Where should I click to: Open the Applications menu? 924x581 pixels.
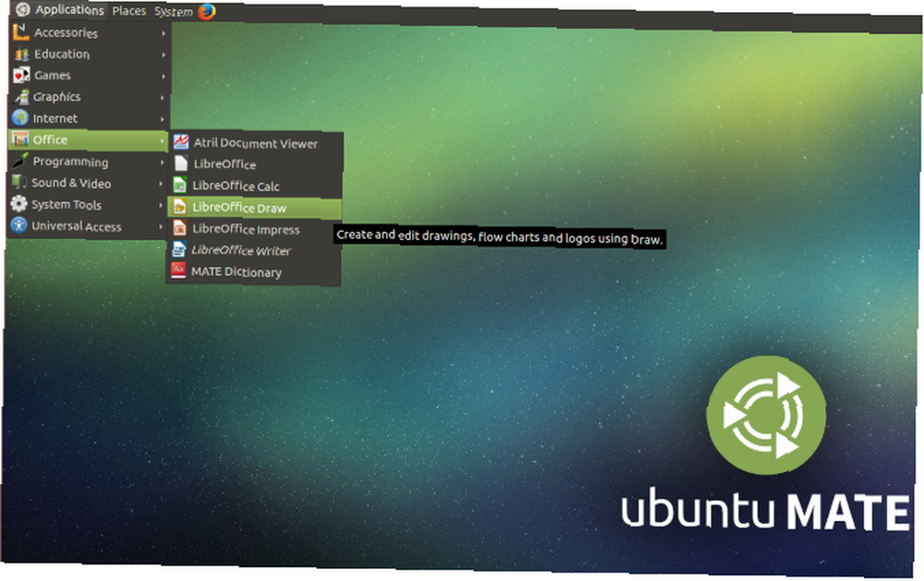[x=61, y=10]
